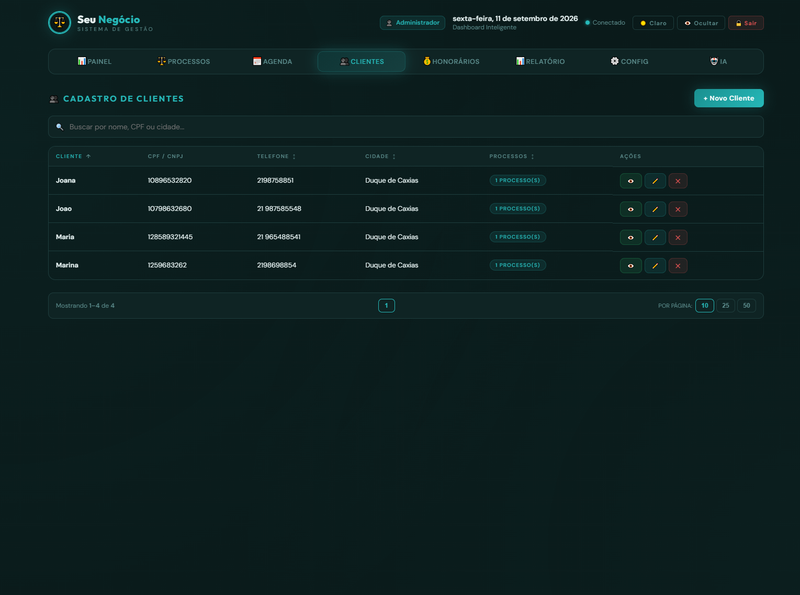The width and height of the screenshot is (800, 595).
Task: Open Maria's 1 Processo(s) badge
Action: click(x=517, y=237)
